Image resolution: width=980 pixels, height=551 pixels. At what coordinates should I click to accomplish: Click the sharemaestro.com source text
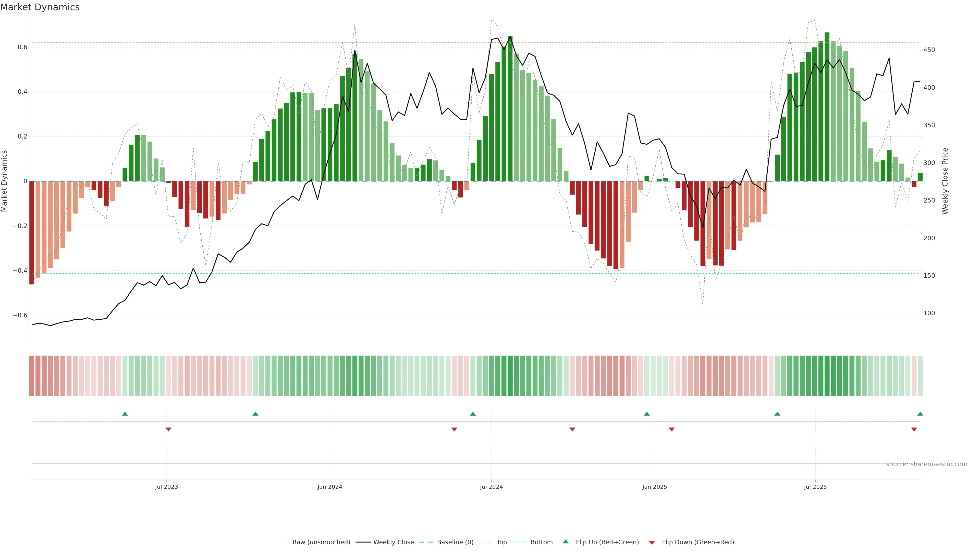pyautogui.click(x=926, y=464)
